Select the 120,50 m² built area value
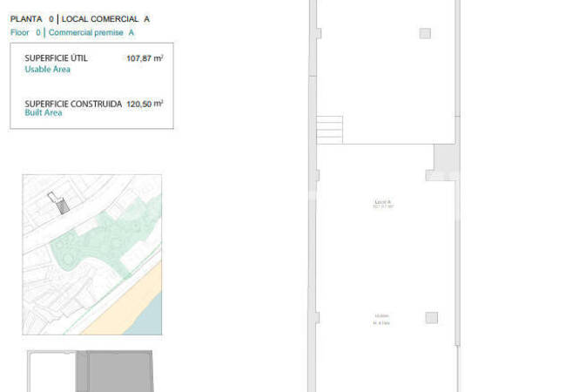Viewport: 566px width, 392px height. (x=145, y=103)
